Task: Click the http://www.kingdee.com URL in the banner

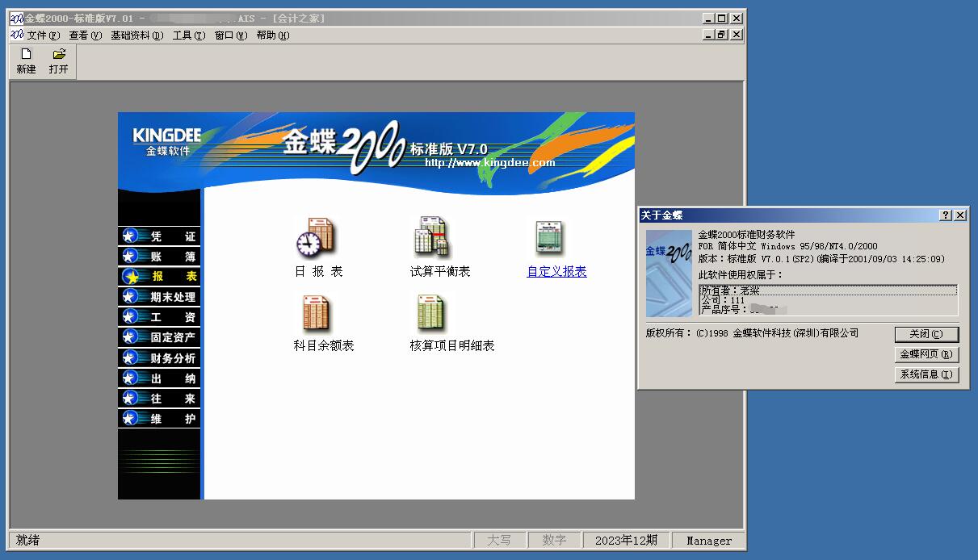Action: click(490, 163)
